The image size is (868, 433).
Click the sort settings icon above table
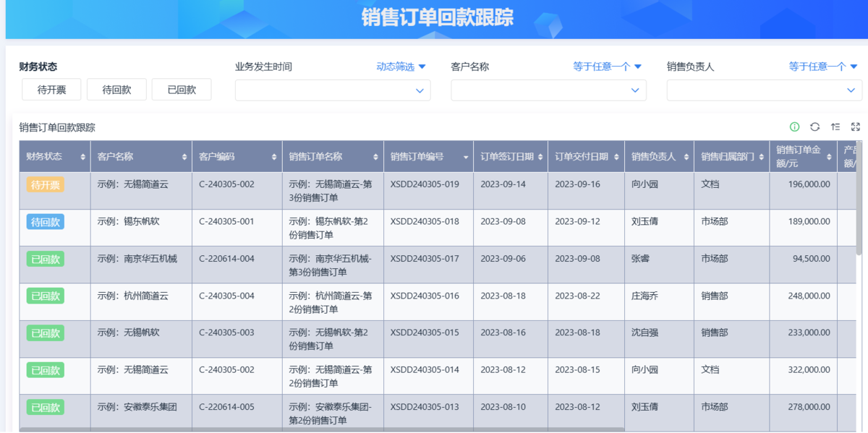(x=835, y=127)
